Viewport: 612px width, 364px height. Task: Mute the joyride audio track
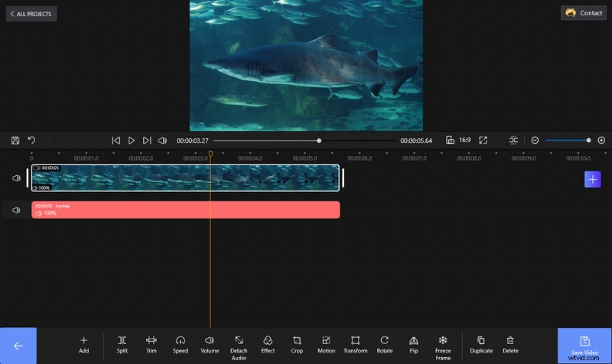point(16,210)
